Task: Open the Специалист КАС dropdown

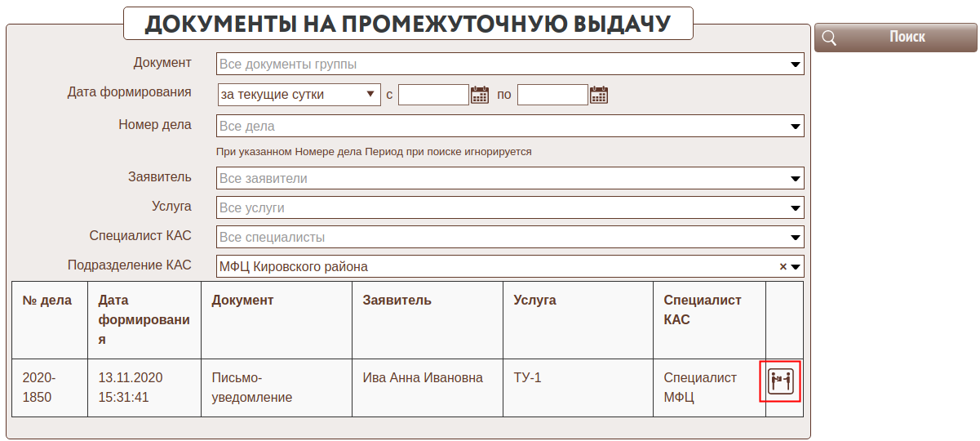Action: (796, 238)
